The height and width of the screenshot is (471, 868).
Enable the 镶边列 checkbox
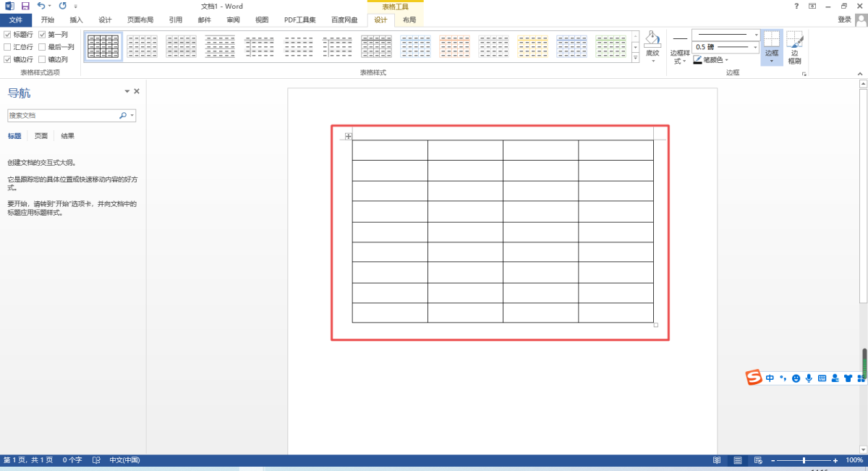(42, 59)
